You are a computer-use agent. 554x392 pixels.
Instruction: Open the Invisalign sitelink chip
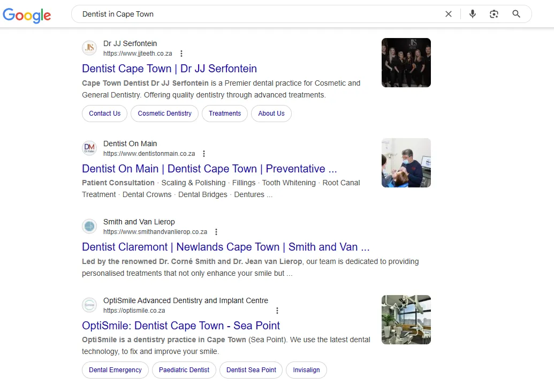(x=306, y=370)
